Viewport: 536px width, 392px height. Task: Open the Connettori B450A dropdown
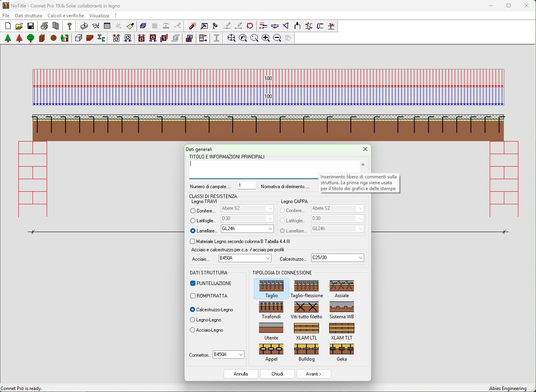tap(228, 354)
